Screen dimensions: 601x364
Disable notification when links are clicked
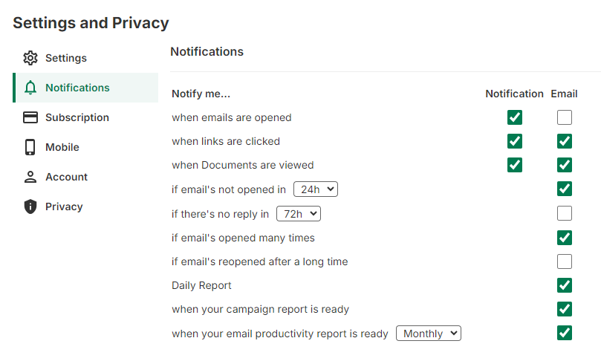(x=515, y=141)
